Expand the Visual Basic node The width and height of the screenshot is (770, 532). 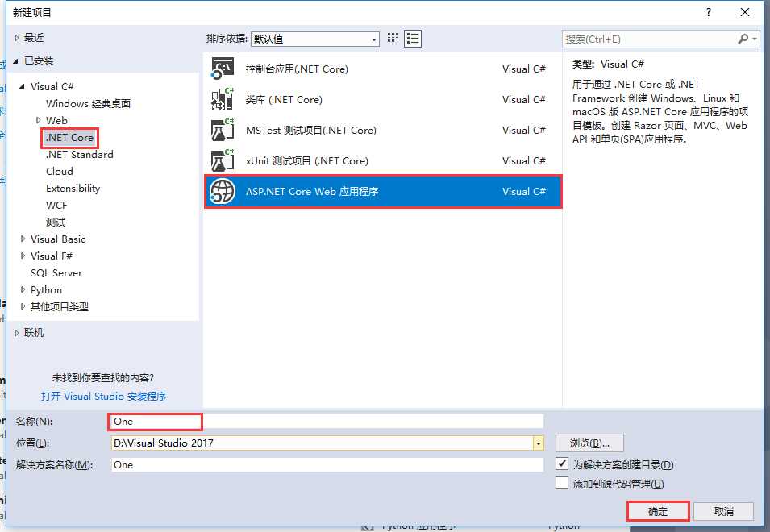coord(23,239)
